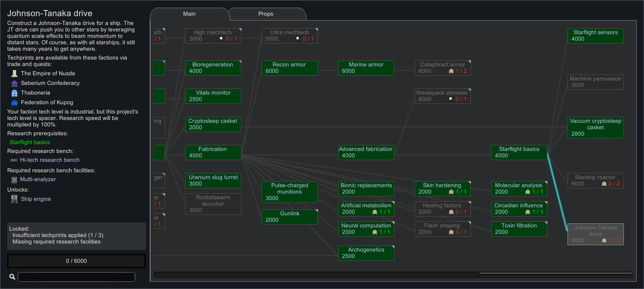
Task: Select the Fabrication research project
Action: point(213,153)
